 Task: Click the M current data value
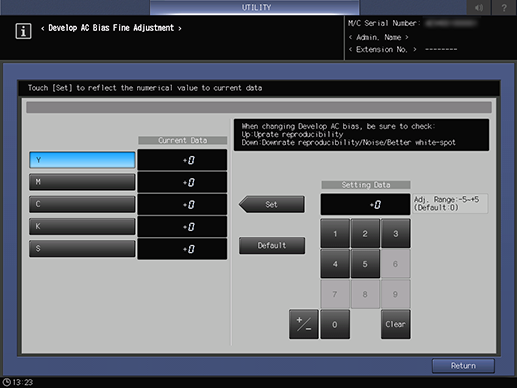[182, 182]
